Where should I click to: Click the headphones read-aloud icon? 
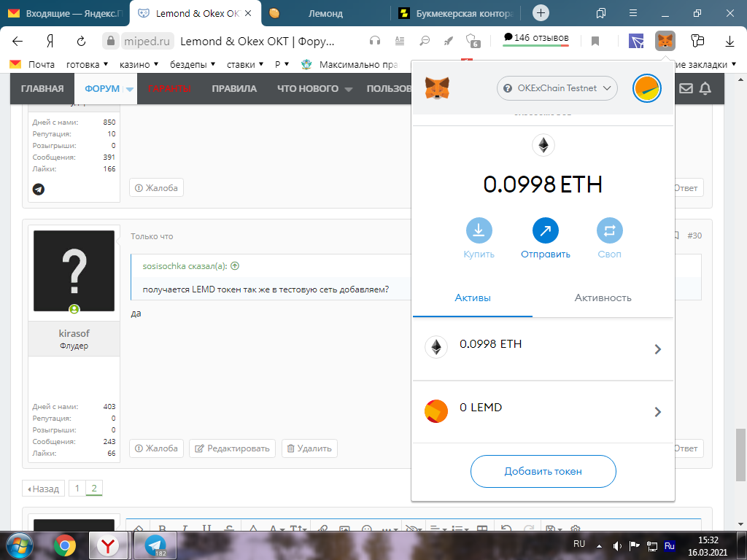coord(375,41)
